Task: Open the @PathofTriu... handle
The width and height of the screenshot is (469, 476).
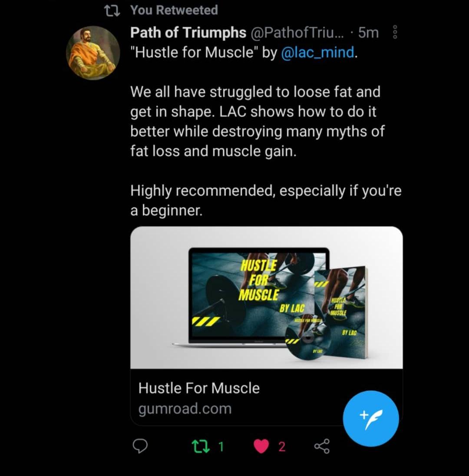Action: tap(297, 33)
